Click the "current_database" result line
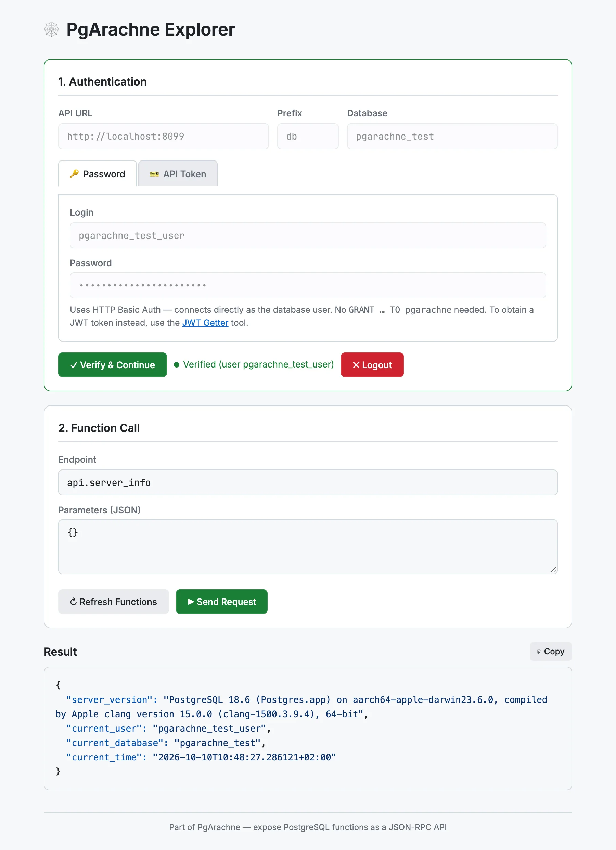 (x=166, y=743)
